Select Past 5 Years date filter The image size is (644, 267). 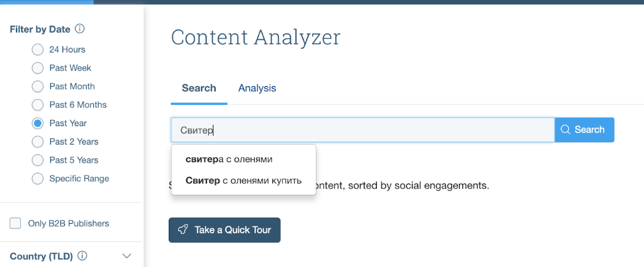38,160
